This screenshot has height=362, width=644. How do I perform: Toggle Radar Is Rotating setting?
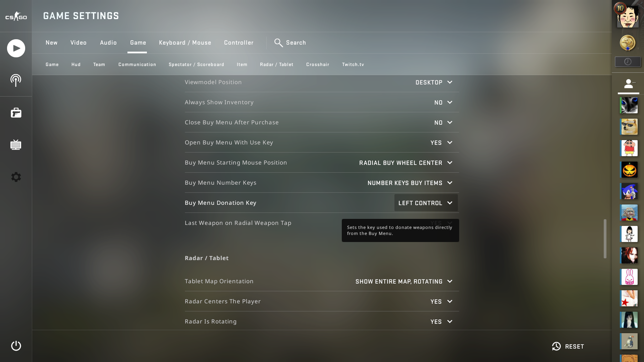point(441,321)
